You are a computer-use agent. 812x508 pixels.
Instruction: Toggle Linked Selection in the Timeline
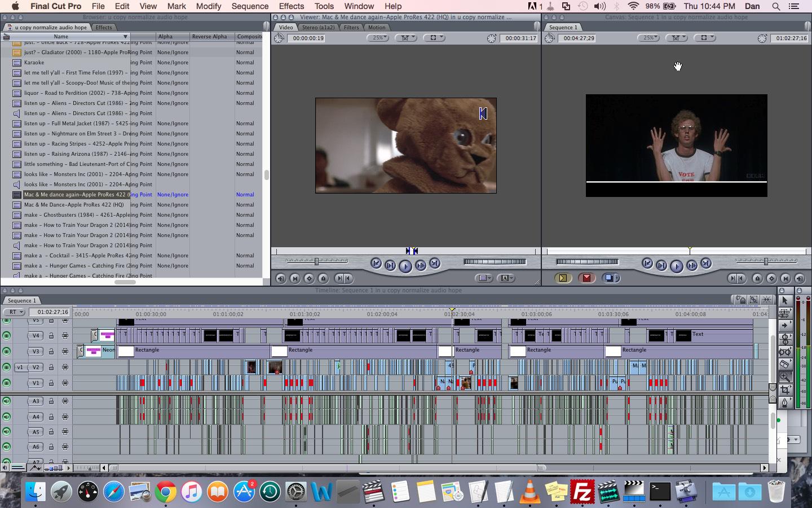pyautogui.click(x=753, y=300)
